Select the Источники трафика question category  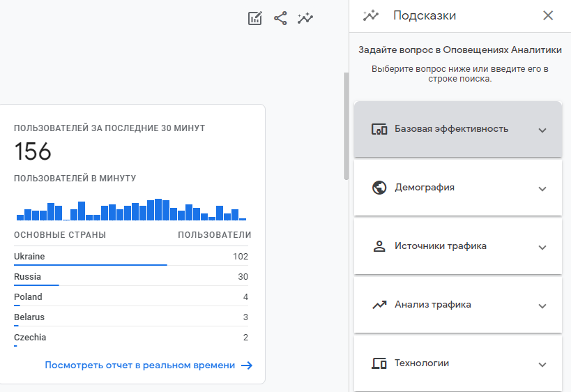(x=458, y=247)
